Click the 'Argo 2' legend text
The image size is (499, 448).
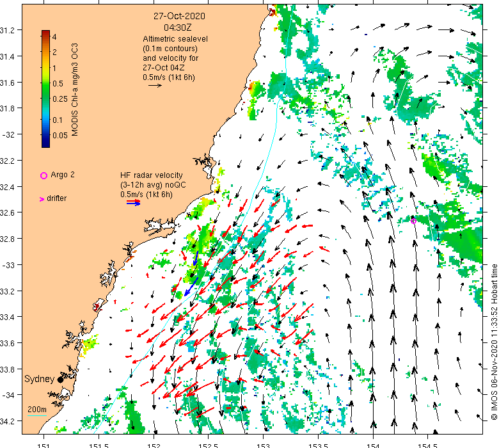[x=63, y=175]
